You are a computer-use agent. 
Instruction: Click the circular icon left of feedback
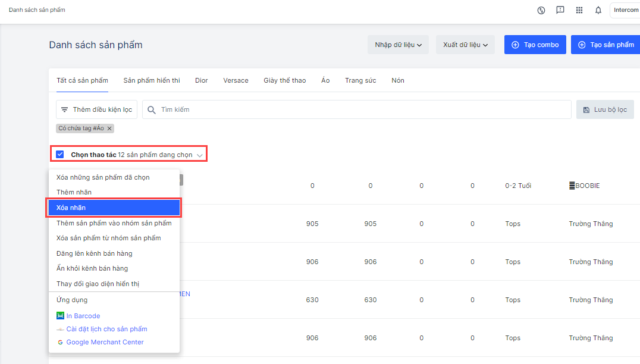click(x=541, y=10)
